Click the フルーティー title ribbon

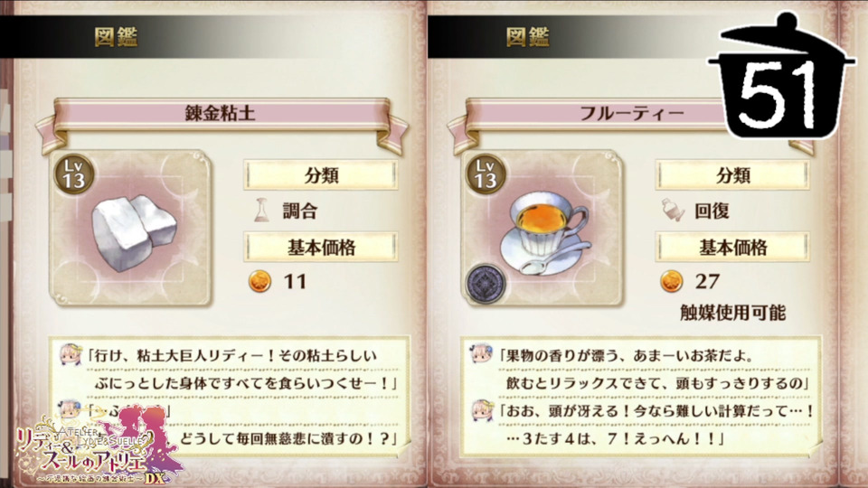[631, 114]
